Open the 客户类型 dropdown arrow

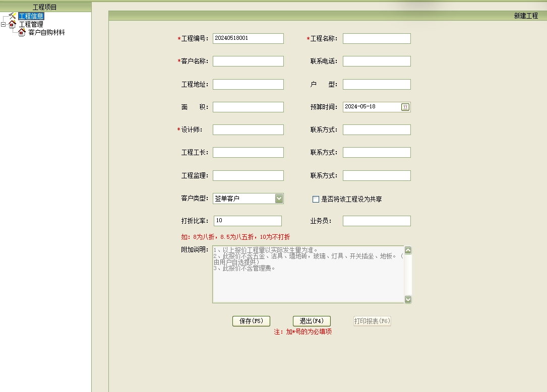(279, 199)
